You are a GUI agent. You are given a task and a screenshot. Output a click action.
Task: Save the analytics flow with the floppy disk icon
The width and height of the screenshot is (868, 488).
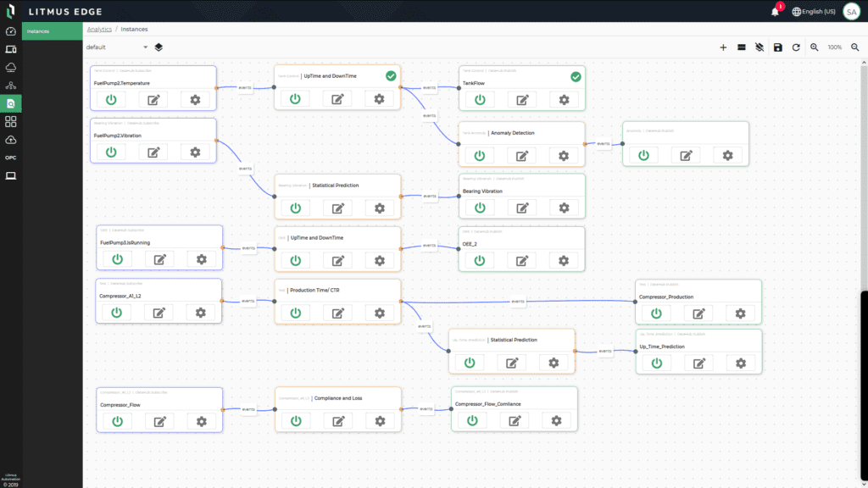point(777,47)
